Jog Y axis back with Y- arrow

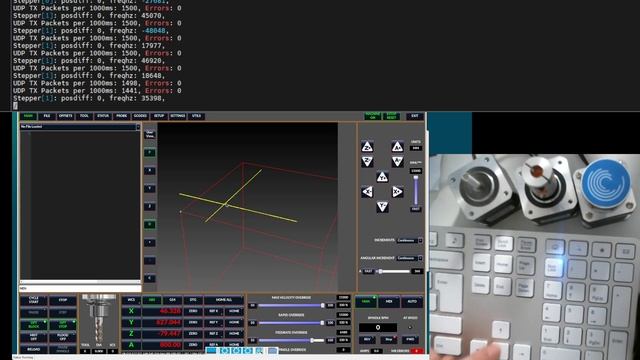click(382, 207)
